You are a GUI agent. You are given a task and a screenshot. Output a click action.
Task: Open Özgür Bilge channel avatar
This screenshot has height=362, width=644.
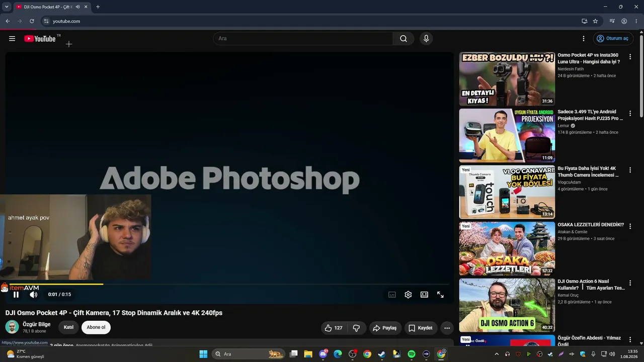(x=12, y=327)
